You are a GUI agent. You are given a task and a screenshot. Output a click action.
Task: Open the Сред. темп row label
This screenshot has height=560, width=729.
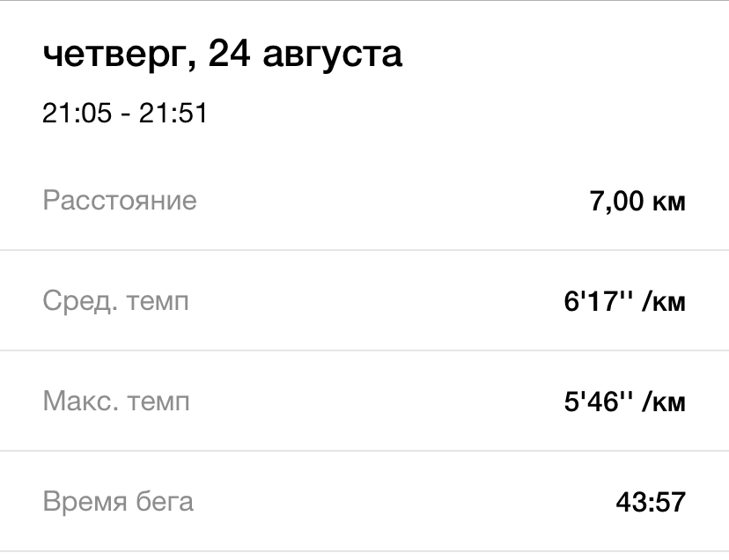115,301
